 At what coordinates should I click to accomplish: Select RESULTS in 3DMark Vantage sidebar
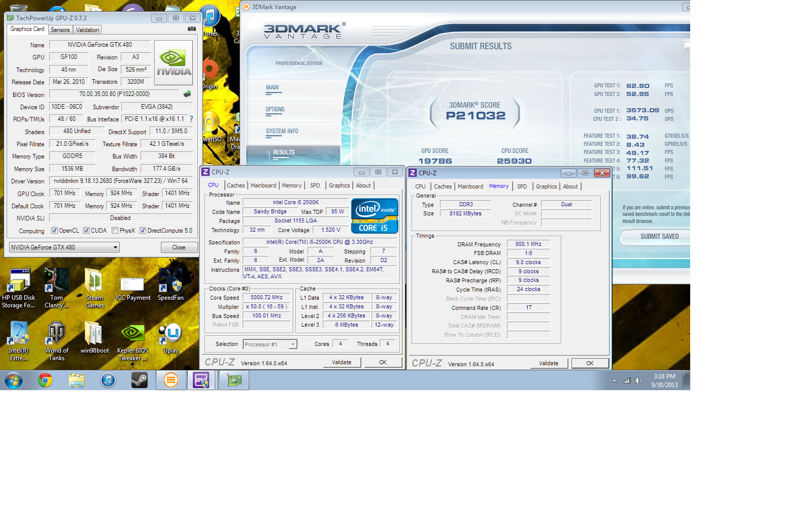(x=284, y=152)
